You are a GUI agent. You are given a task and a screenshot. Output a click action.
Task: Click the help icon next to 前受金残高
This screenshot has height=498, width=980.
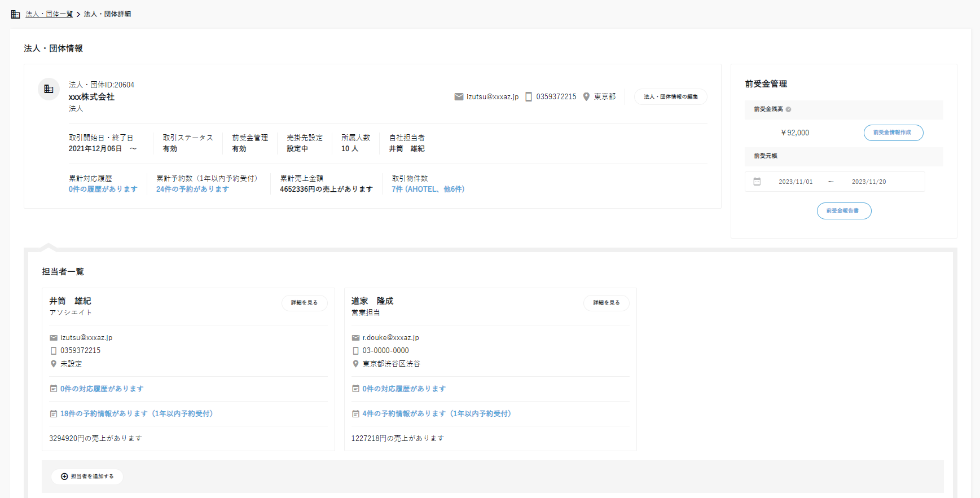tap(788, 109)
